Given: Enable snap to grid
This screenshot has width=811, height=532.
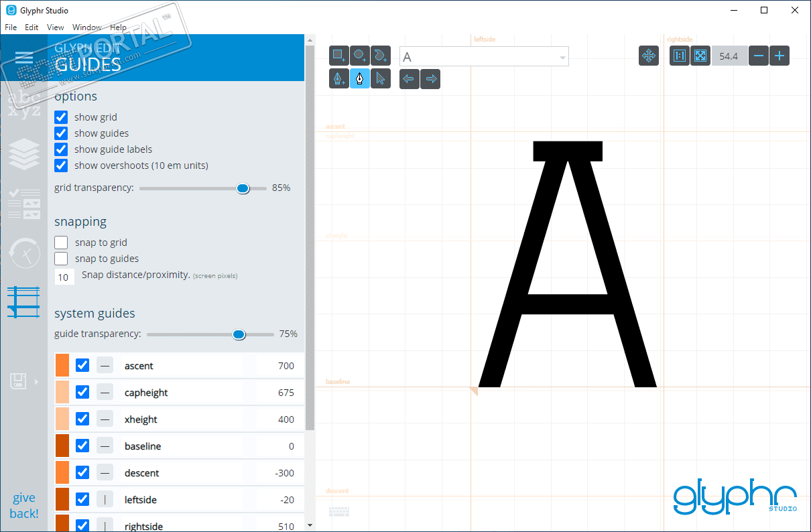Looking at the screenshot, I should click(x=61, y=243).
